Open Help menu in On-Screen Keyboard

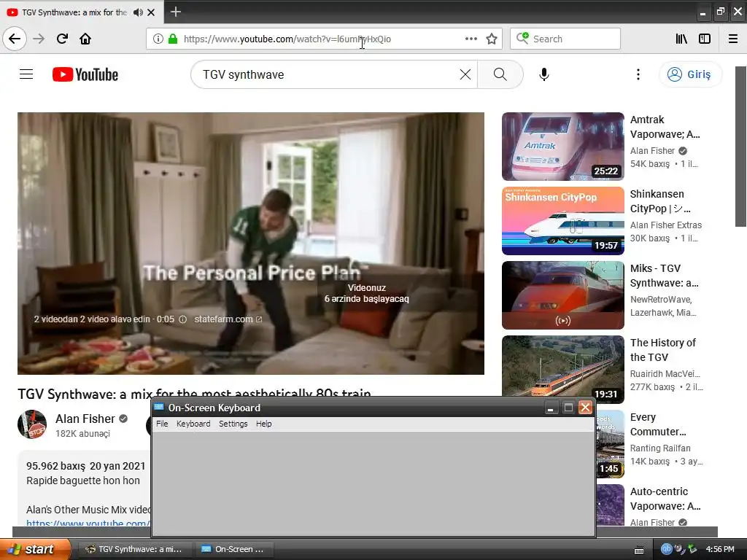tap(263, 424)
